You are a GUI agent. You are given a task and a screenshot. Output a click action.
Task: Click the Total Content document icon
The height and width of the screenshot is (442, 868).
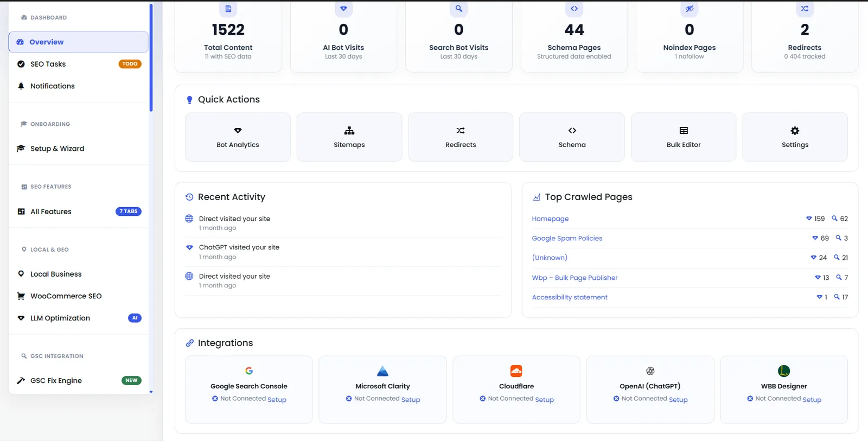[228, 9]
